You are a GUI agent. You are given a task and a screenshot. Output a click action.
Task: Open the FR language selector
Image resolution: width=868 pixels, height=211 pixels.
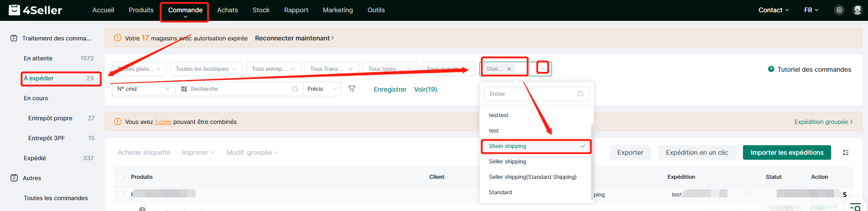point(811,10)
